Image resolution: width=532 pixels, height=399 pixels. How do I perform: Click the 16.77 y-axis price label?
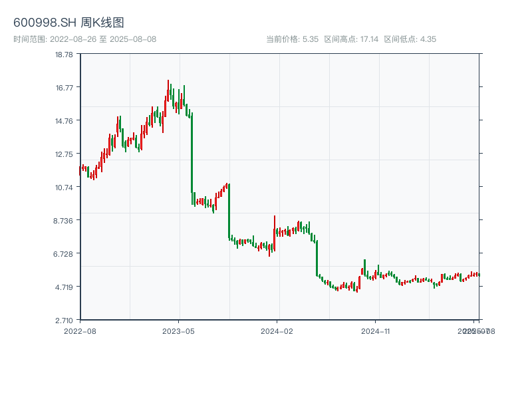tap(65, 88)
